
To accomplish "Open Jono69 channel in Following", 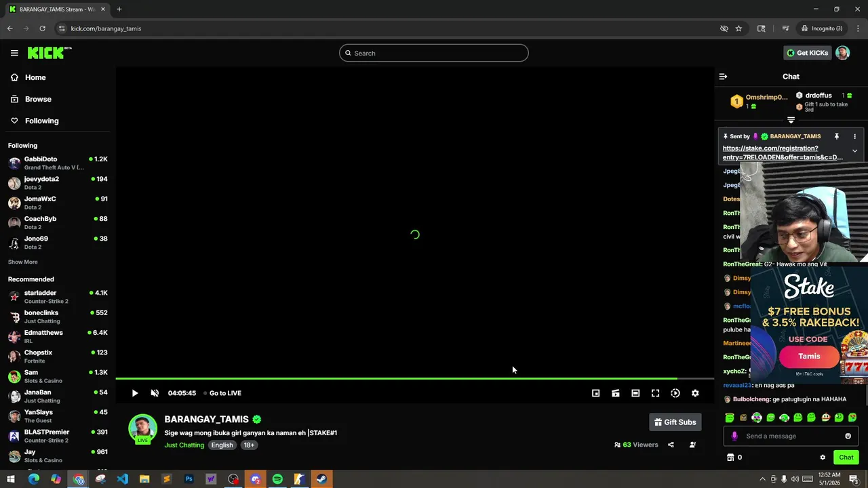I will [x=58, y=243].
